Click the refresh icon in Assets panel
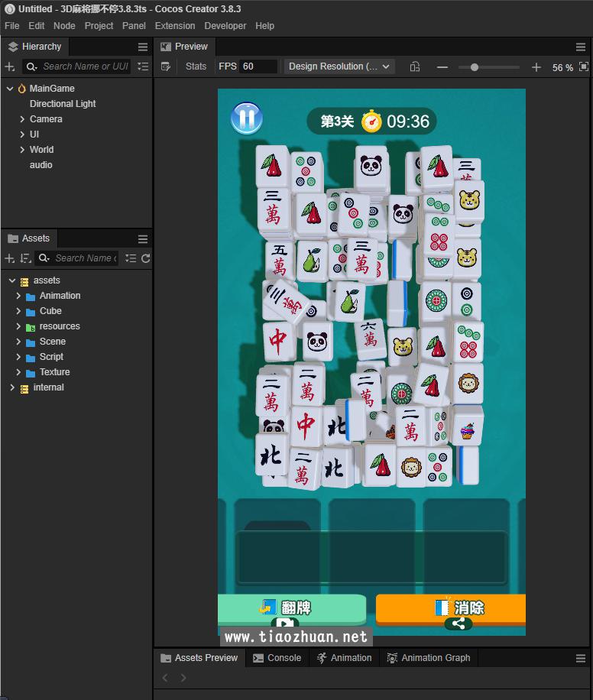 [x=145, y=258]
